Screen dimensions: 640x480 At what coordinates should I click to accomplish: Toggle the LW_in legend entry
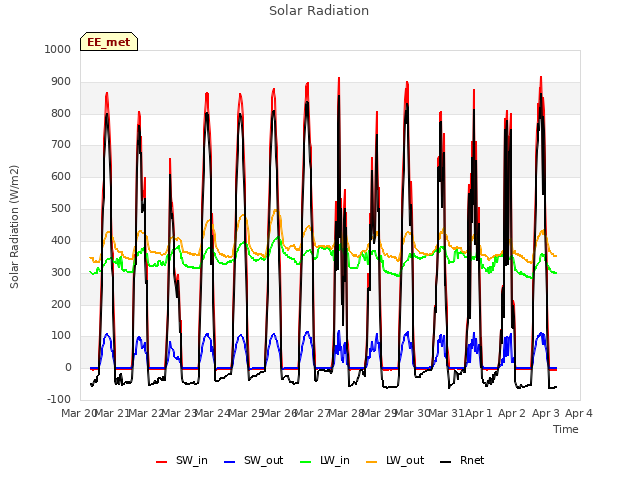(x=325, y=460)
